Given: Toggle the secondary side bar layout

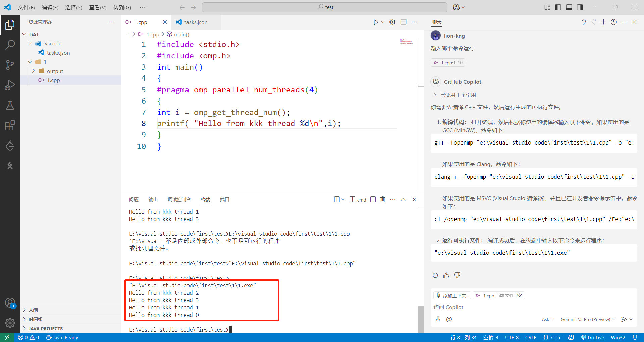Looking at the screenshot, I should pyautogui.click(x=579, y=7).
